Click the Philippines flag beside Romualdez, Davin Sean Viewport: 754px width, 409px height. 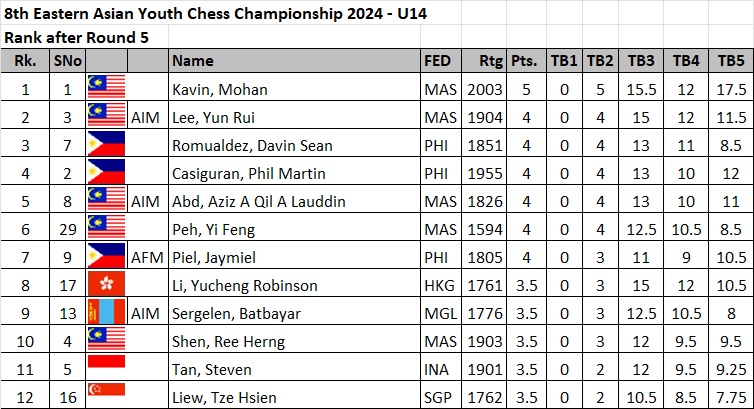(x=106, y=145)
